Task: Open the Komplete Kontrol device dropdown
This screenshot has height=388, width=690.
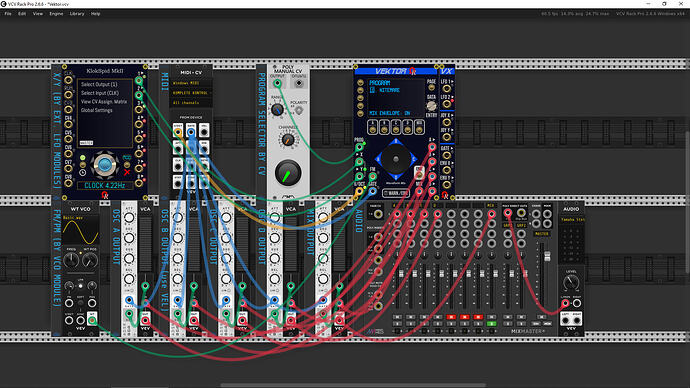Action: [191, 93]
